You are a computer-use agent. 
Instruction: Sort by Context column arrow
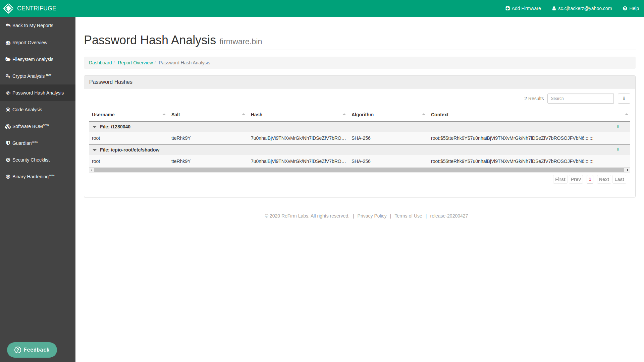click(x=627, y=115)
